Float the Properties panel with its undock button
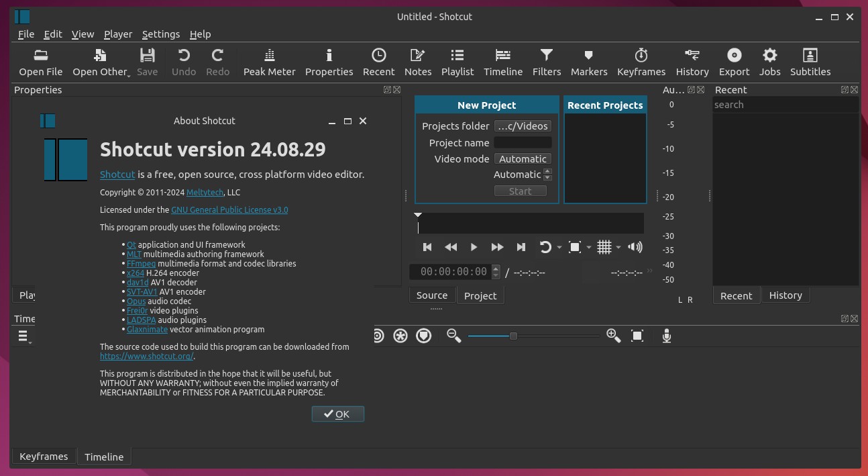Screen dimensions: 868x476 tap(388, 89)
